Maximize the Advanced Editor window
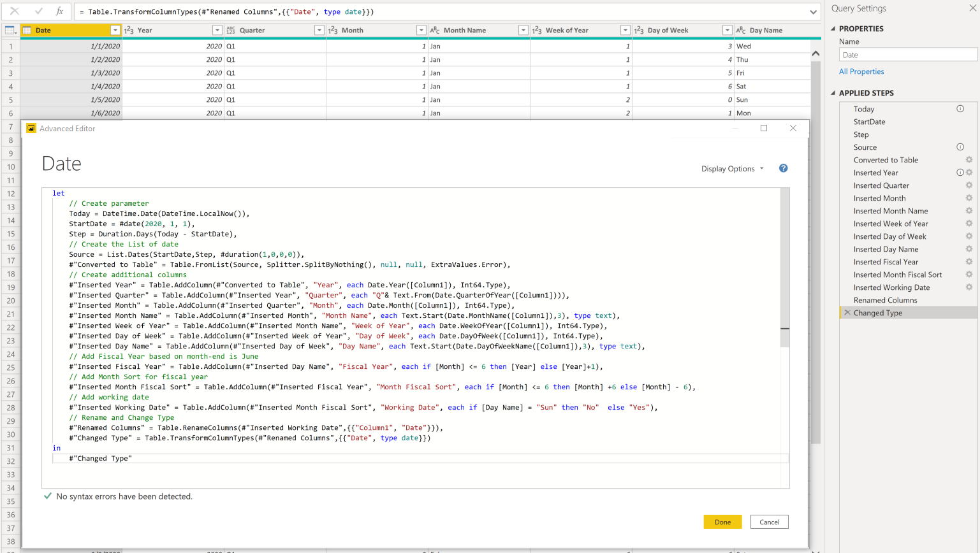980x553 pixels. (x=764, y=128)
